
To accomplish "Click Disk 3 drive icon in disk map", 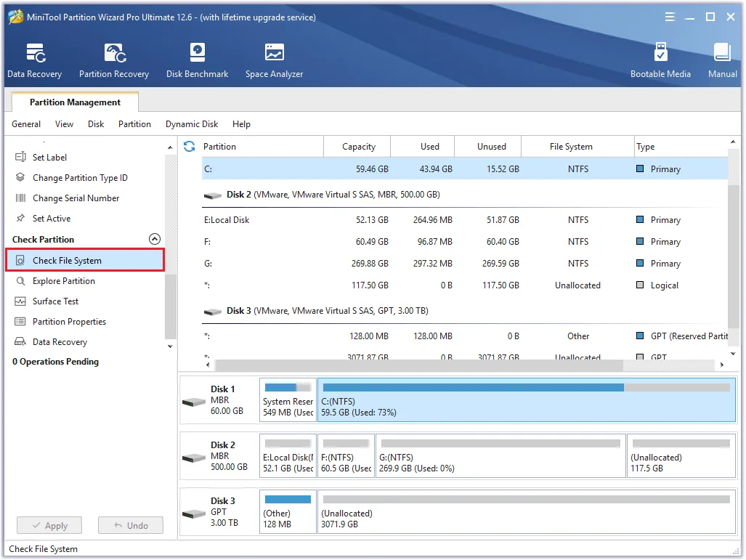I will tap(194, 514).
